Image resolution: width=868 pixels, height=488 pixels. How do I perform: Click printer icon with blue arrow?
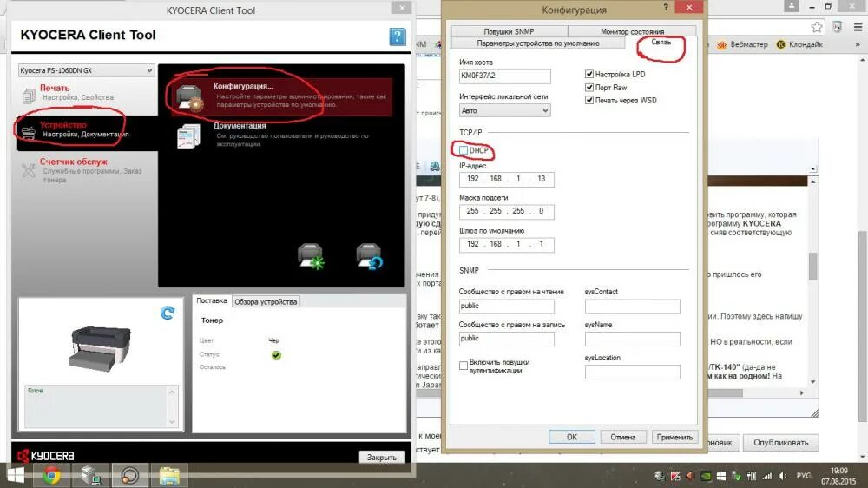click(369, 256)
